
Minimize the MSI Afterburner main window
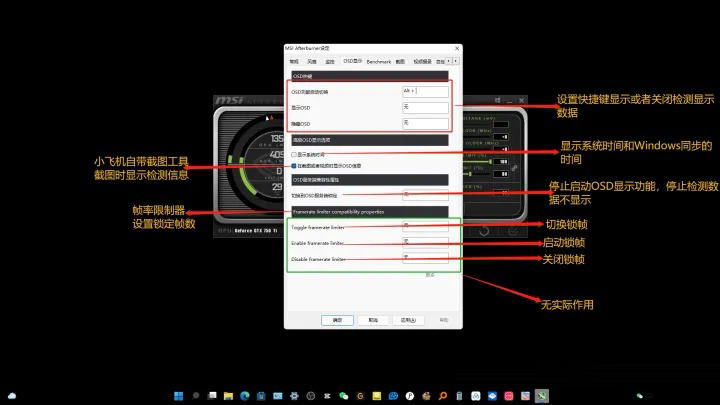[x=510, y=101]
